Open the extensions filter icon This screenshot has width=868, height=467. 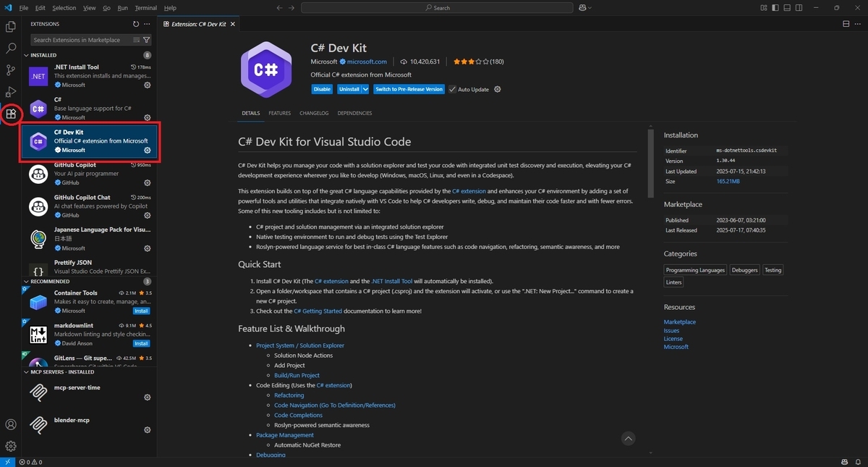pyautogui.click(x=146, y=39)
